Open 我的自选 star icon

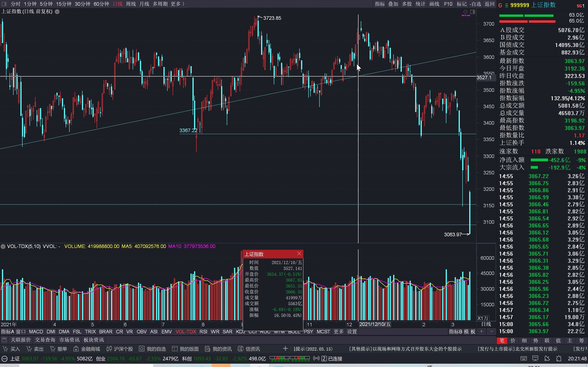142,349
